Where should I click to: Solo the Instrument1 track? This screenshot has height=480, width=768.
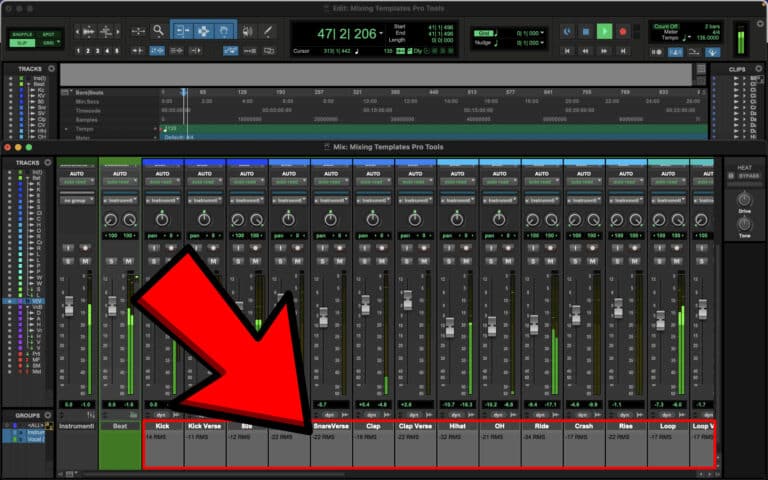[x=68, y=261]
